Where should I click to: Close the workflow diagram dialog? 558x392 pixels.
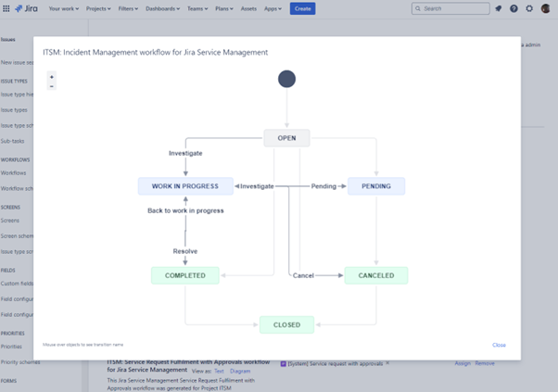click(x=499, y=345)
